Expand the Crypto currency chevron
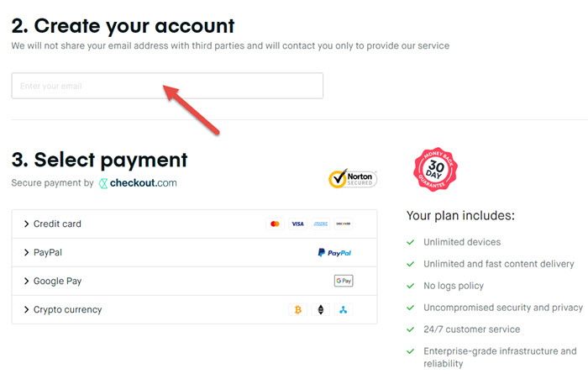The image size is (588, 374). [x=26, y=309]
